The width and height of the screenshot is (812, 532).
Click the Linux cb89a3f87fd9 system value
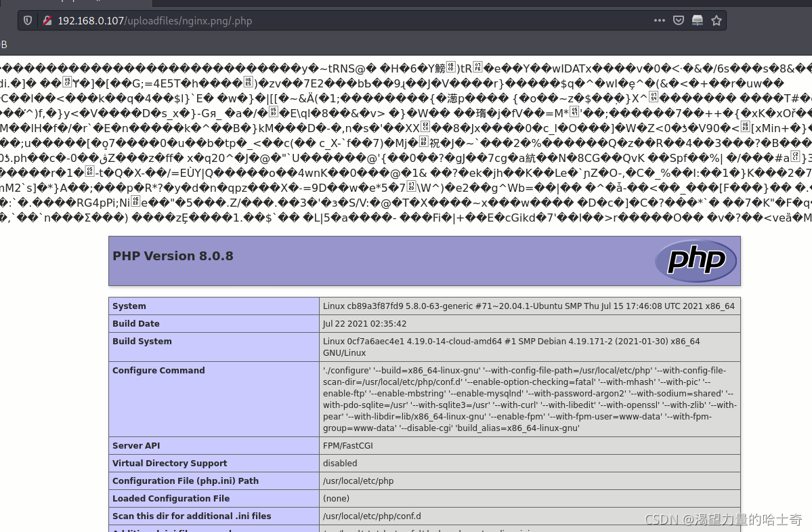tap(529, 306)
